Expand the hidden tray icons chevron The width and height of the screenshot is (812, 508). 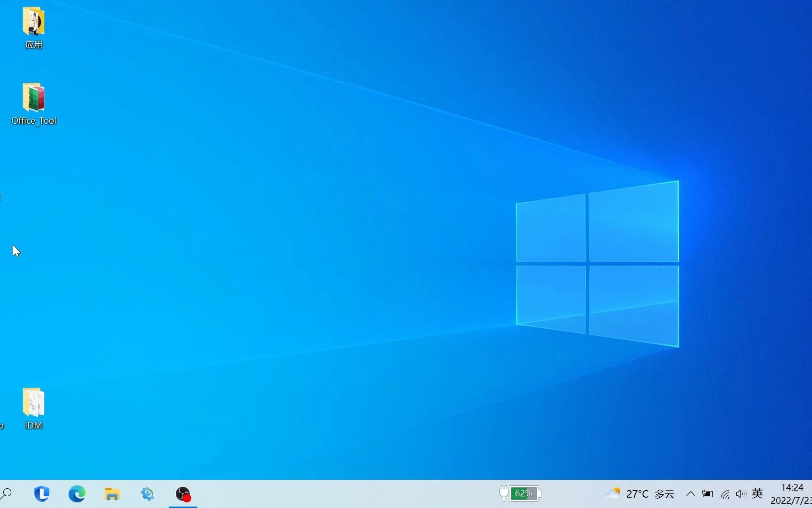click(x=690, y=494)
